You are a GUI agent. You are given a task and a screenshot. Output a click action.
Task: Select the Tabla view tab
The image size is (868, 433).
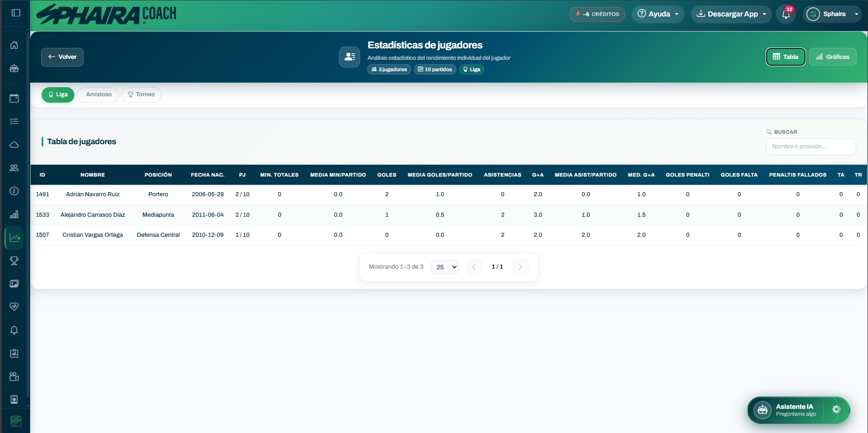tap(785, 57)
